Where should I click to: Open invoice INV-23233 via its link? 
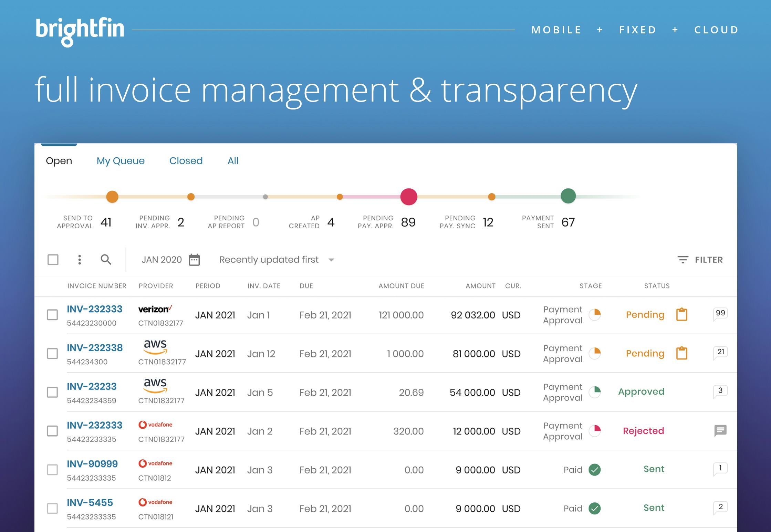pos(92,386)
